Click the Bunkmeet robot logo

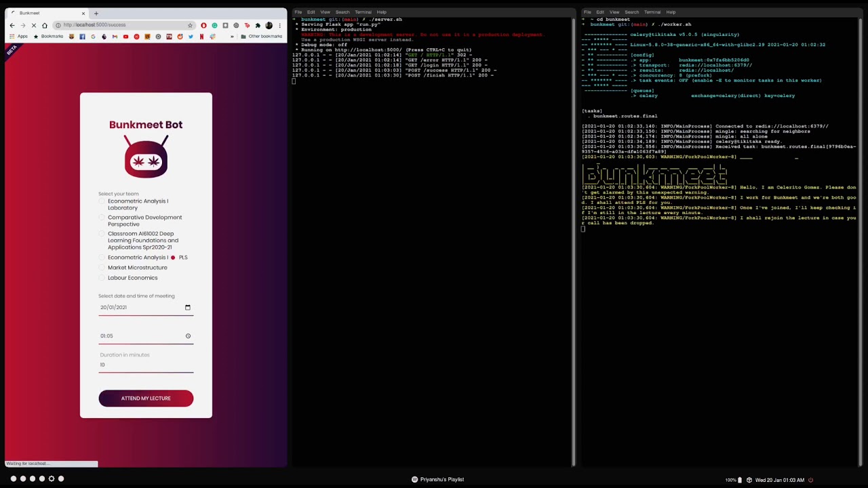146,156
